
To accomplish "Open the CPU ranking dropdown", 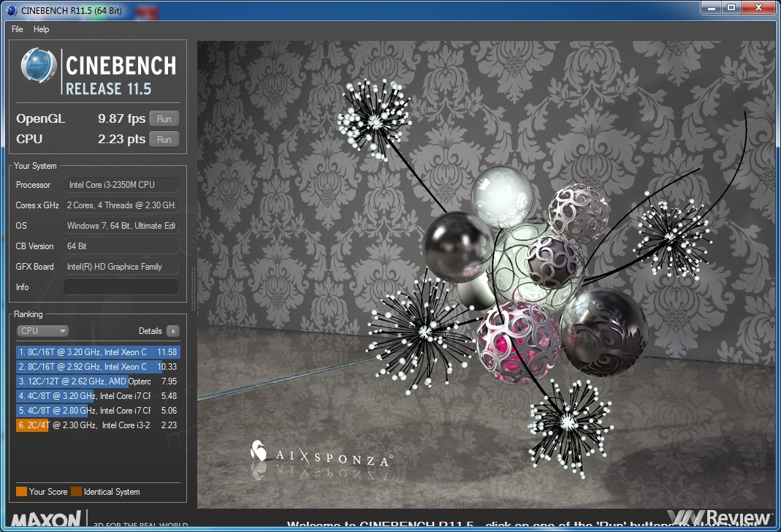I will click(43, 331).
